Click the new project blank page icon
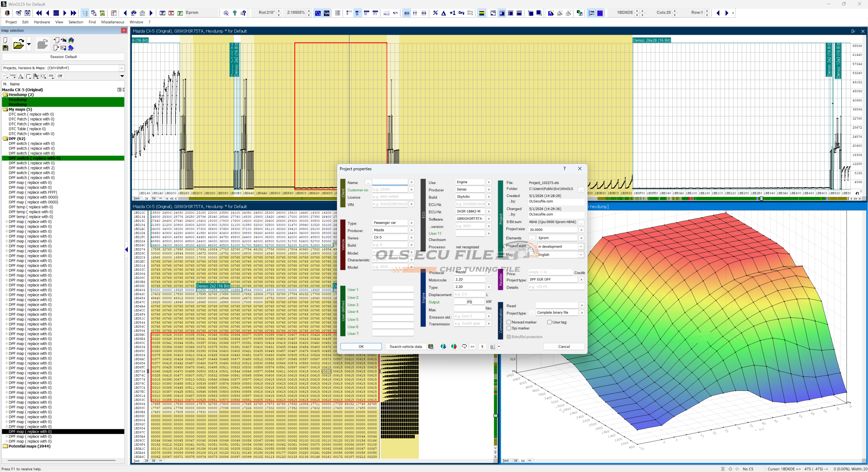This screenshot has height=472, width=868. (5, 40)
